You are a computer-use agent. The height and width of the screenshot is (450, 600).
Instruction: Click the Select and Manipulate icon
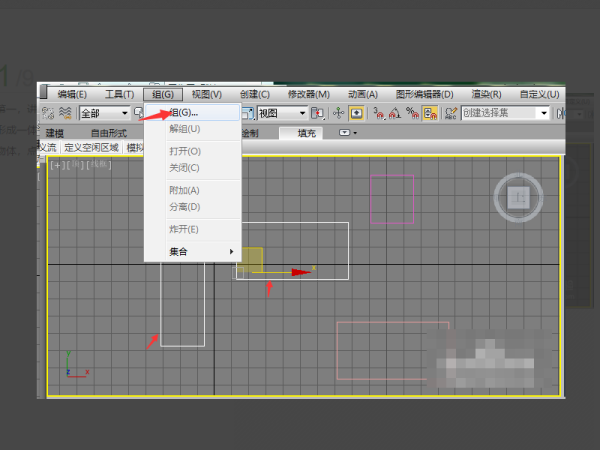339,113
